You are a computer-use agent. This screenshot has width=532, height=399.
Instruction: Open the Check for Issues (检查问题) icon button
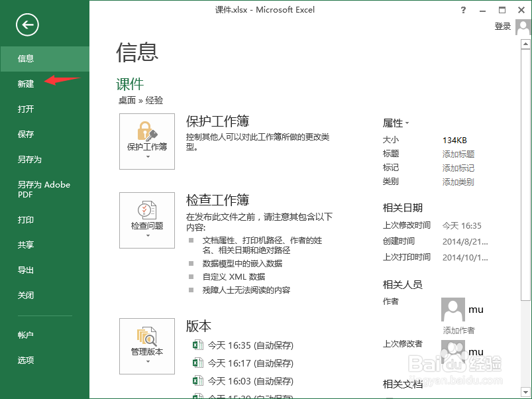(x=147, y=220)
